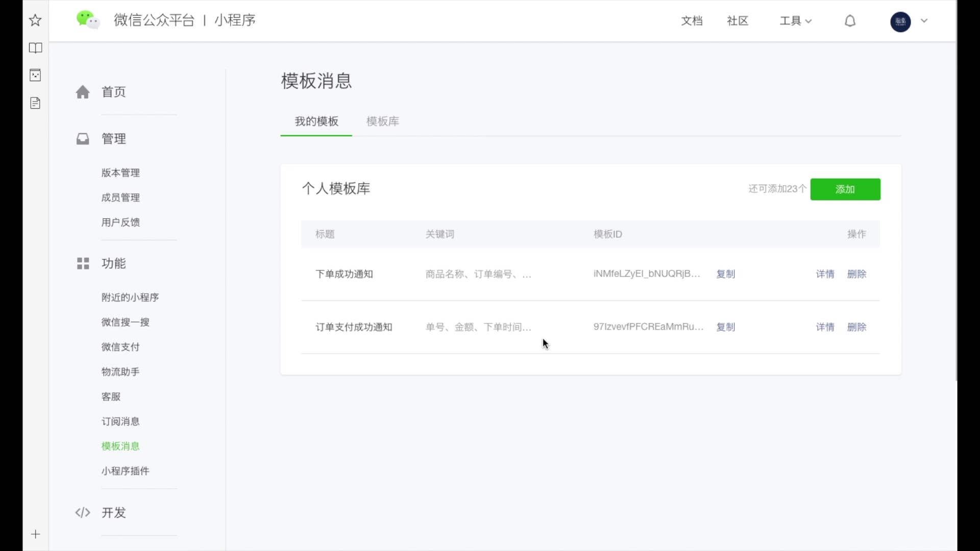Image resolution: width=980 pixels, height=551 pixels.
Task: Click 订单支付成功通知 title cell
Action: tap(354, 327)
